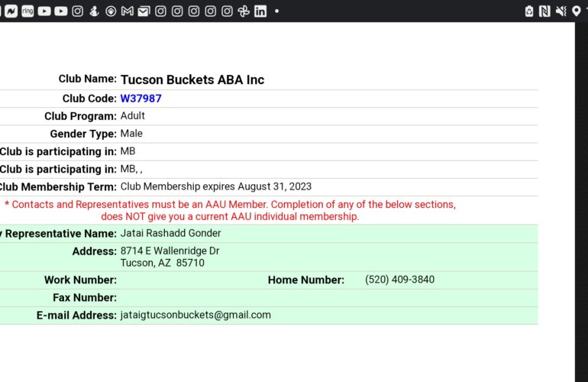
Task: Click the 'E-mail Address:' label
Action: 76,316
